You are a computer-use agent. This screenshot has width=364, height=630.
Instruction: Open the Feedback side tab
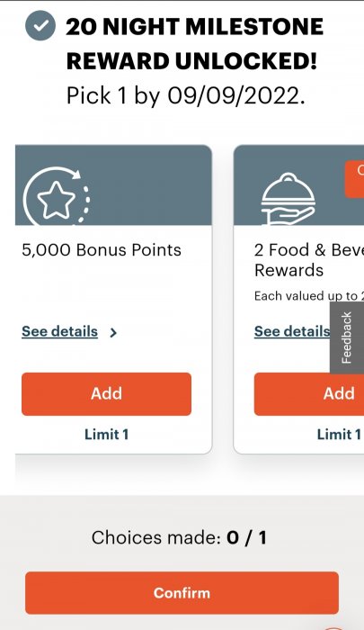(x=347, y=337)
